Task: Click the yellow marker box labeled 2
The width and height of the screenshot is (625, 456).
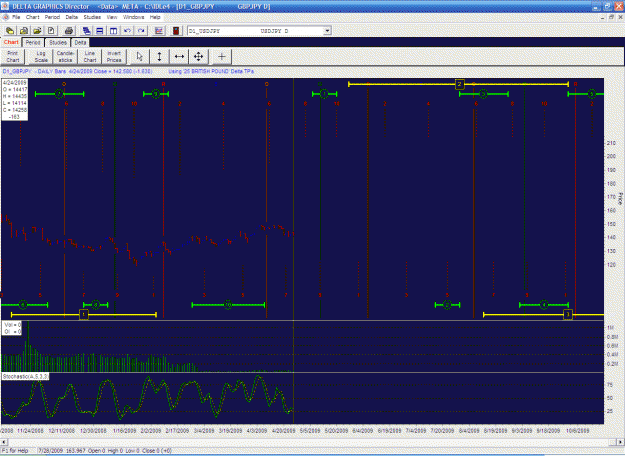Action: pyautogui.click(x=460, y=84)
